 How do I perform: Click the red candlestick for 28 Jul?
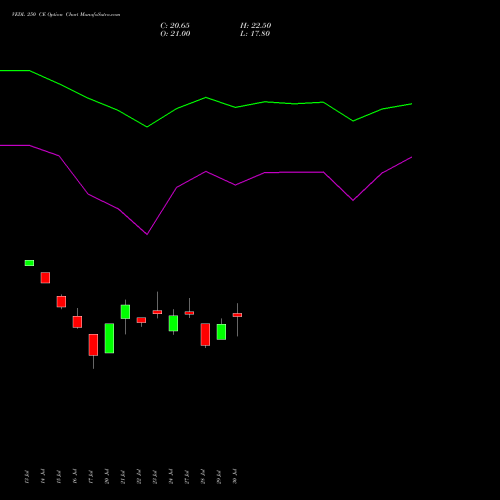[x=205, y=334]
